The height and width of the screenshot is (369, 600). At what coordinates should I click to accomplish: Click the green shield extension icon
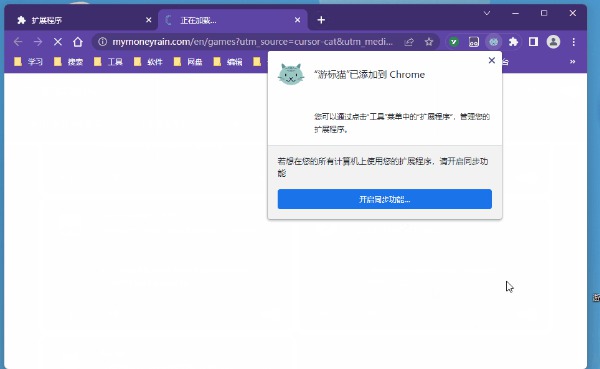454,42
